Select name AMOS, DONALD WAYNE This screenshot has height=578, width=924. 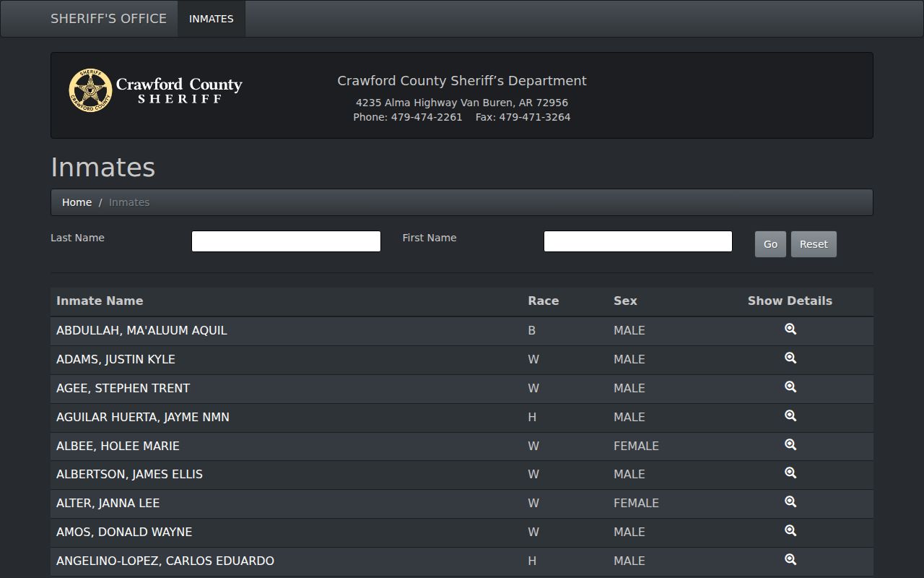[x=124, y=532]
